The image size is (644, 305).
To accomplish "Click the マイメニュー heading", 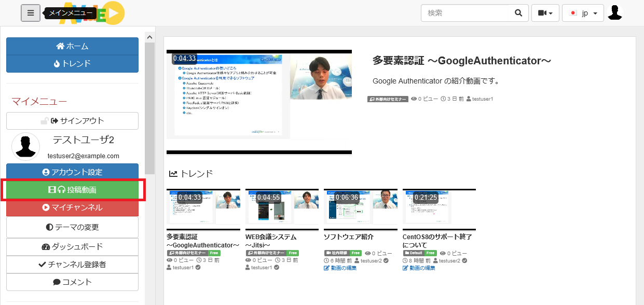I will coord(39,101).
